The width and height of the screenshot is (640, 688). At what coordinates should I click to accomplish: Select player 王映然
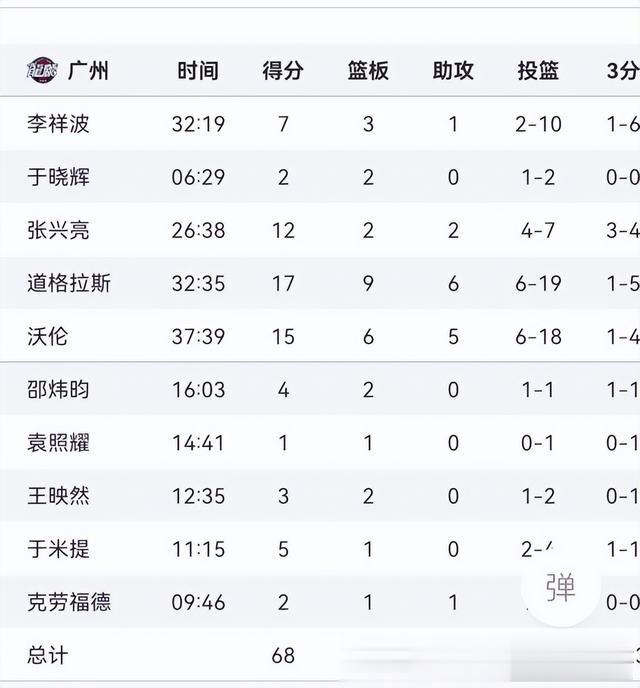click(x=58, y=496)
